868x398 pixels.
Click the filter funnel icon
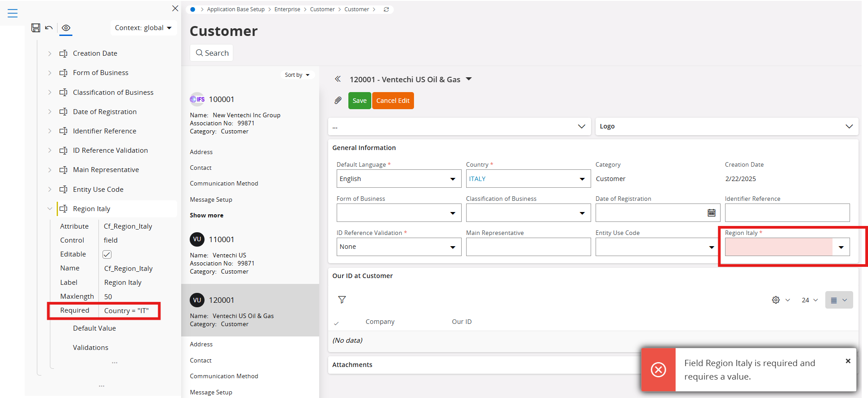click(342, 300)
